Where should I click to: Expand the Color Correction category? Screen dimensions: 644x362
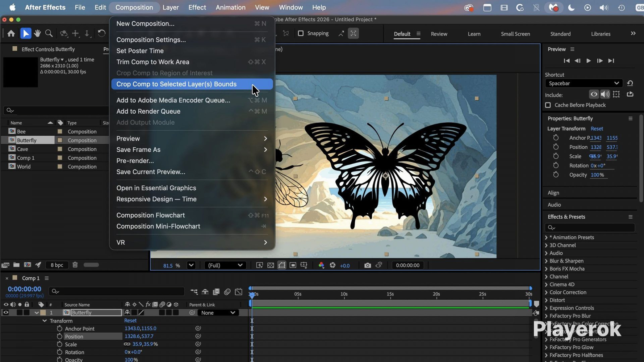pos(546,292)
